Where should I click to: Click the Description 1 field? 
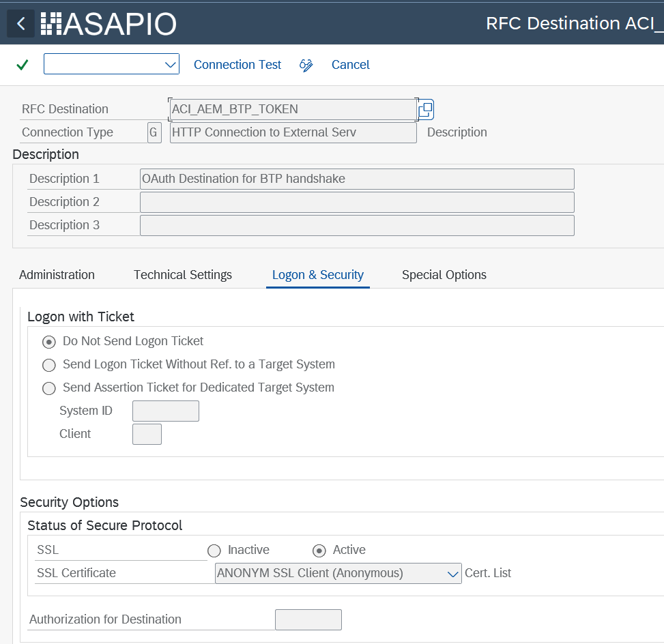tap(357, 179)
